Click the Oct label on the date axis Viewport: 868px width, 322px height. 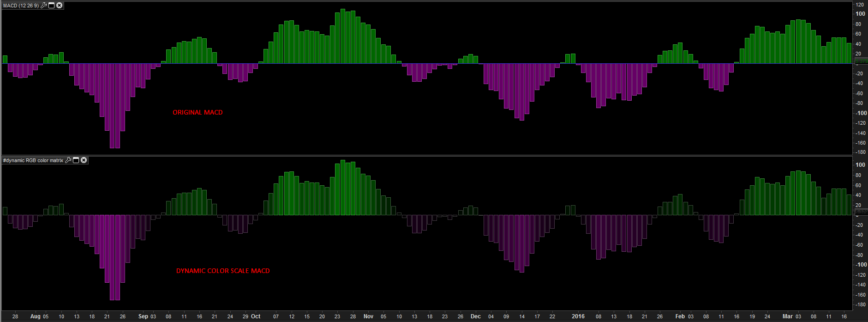coord(256,316)
